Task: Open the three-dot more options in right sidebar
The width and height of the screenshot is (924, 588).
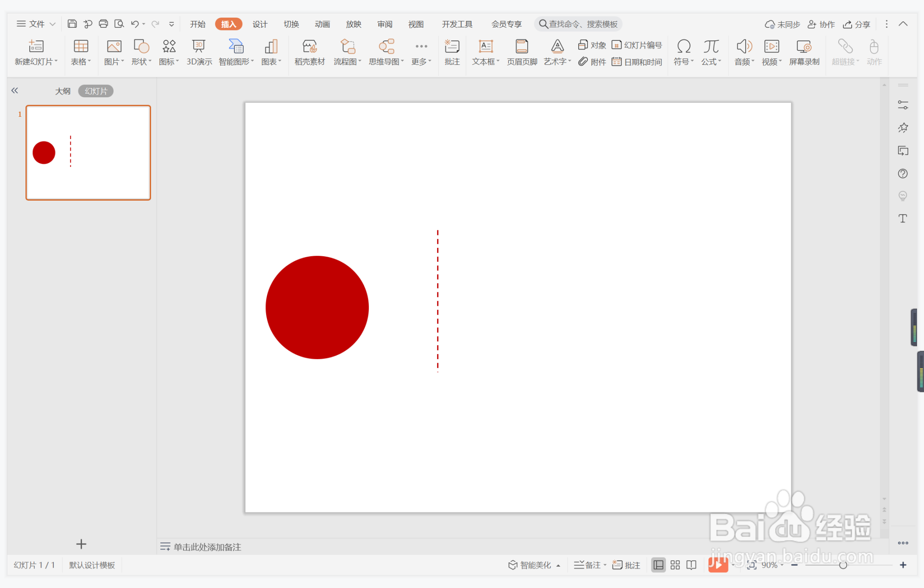Action: [x=903, y=543]
